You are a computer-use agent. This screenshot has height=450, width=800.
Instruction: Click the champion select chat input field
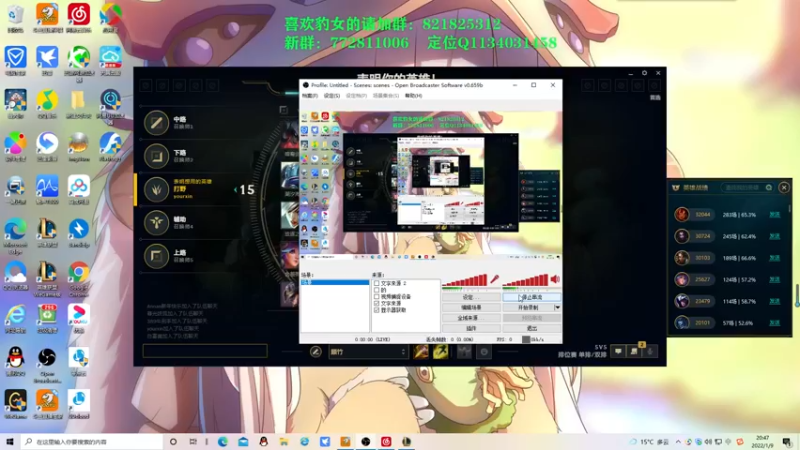tap(205, 351)
